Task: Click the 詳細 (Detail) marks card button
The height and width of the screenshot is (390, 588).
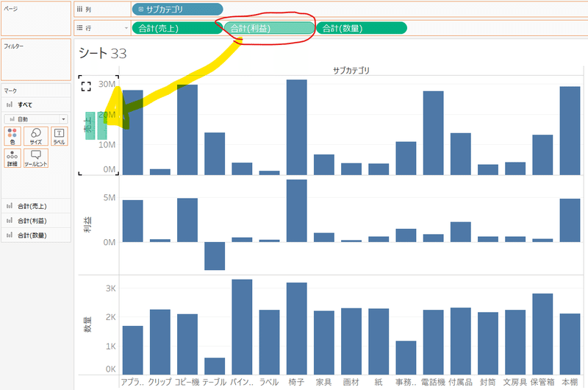Action: 12,158
